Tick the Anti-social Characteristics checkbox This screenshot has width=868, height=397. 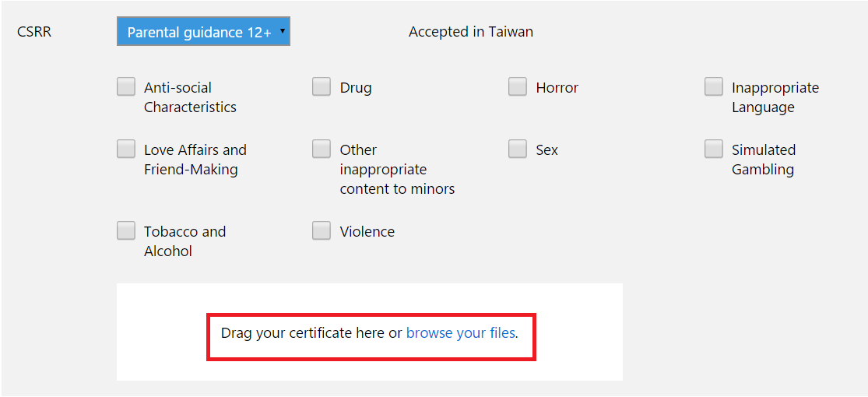[x=126, y=87]
